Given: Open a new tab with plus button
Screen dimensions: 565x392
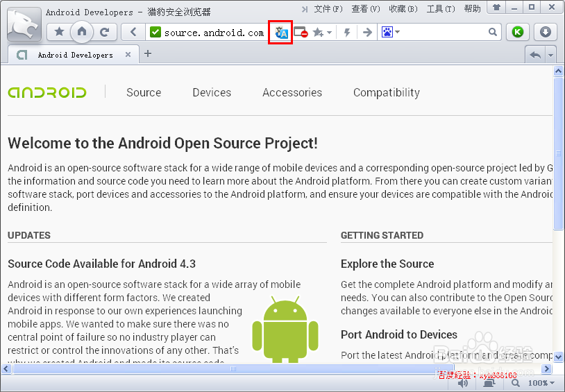Looking at the screenshot, I should [148, 53].
